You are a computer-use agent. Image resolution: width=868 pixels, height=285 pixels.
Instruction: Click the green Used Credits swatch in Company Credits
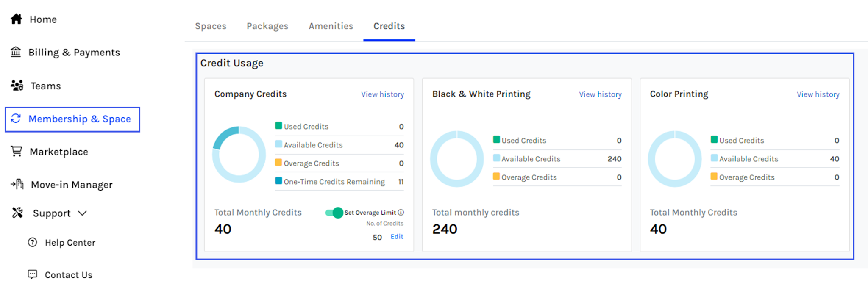[278, 125]
